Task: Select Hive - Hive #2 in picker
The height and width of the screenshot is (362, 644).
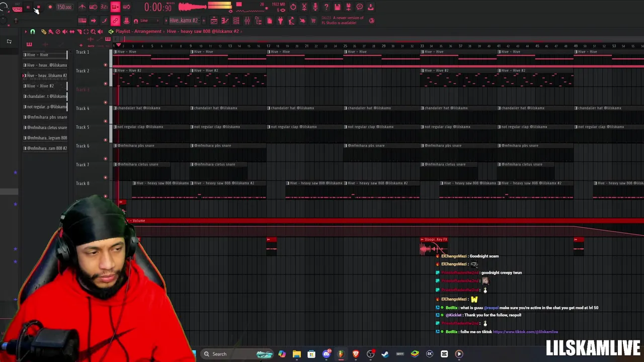Action: click(x=45, y=86)
